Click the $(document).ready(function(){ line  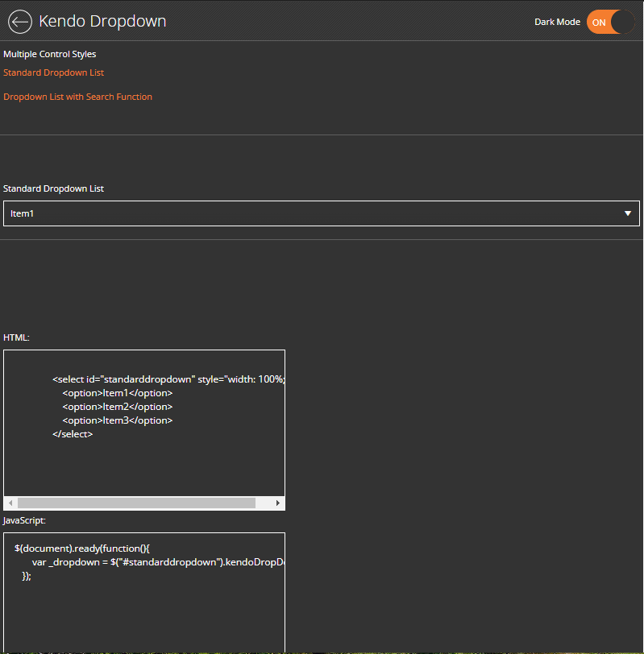81,548
